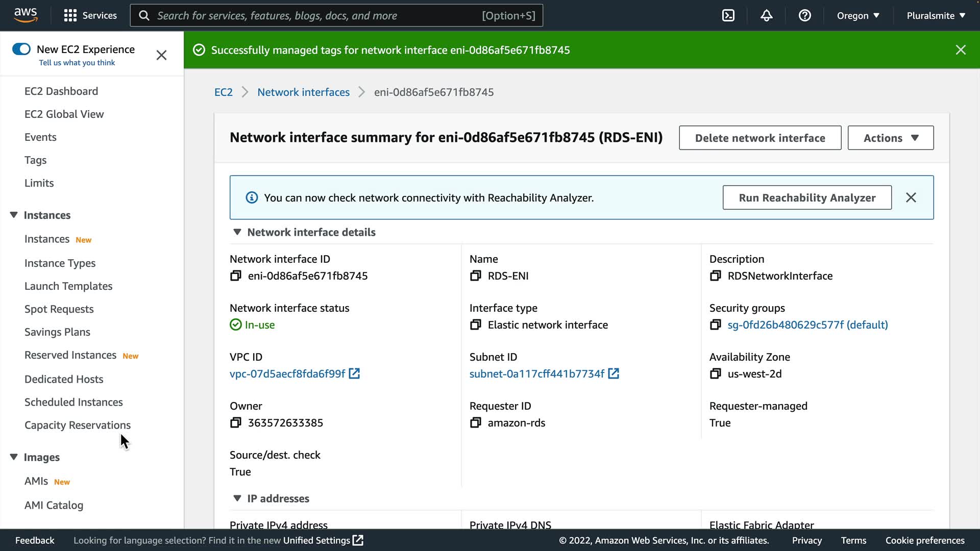Copy the us-west-2d availability zone
Screen dimensions: 980x551
tap(715, 374)
